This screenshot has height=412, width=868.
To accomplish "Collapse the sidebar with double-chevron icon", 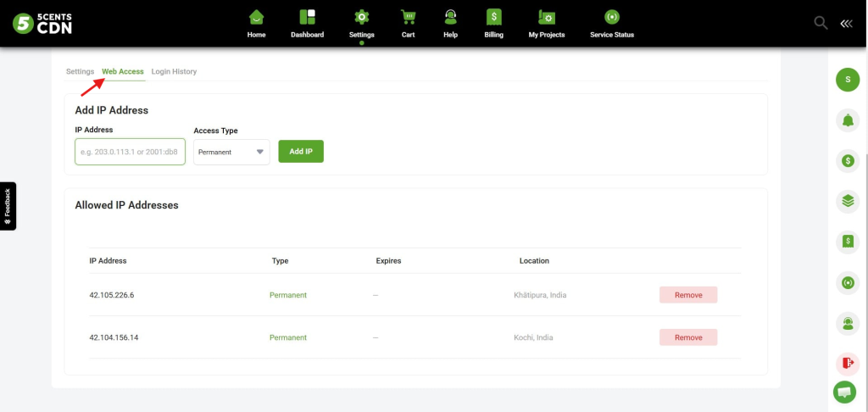I will click(x=847, y=23).
